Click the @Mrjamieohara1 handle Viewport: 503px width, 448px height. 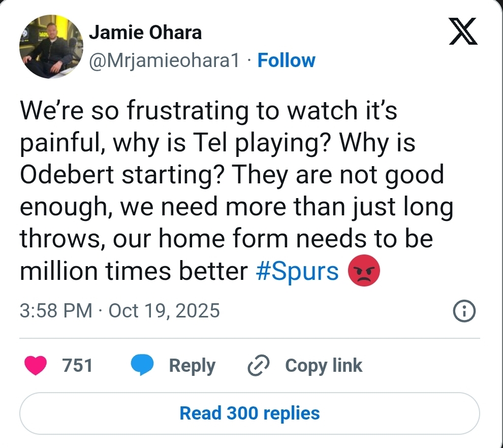pyautogui.click(x=164, y=60)
